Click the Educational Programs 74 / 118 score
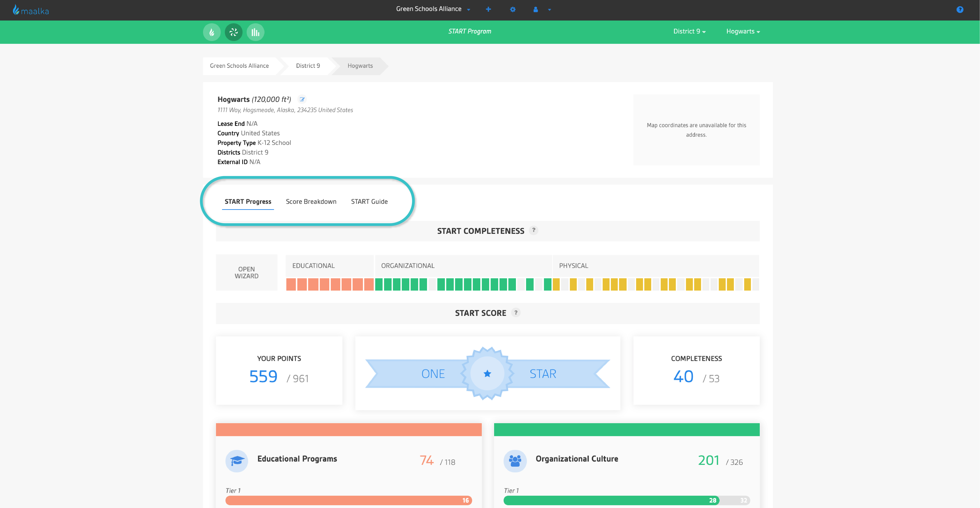Viewport: 980px width, 508px height. tap(438, 461)
